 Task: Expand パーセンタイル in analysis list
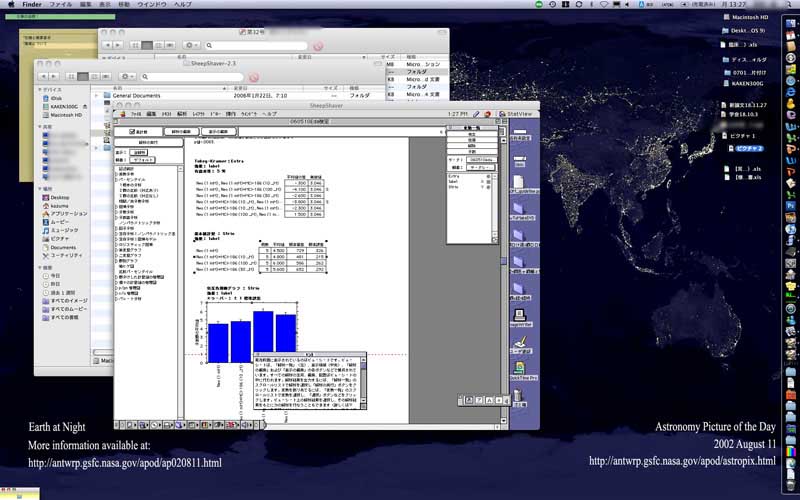click(116, 180)
